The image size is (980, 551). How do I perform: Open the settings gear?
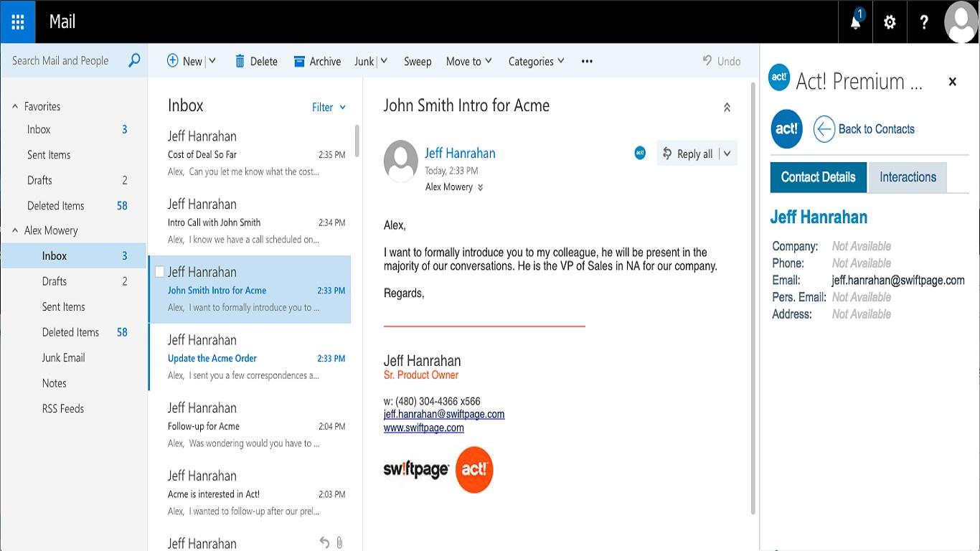[890, 22]
